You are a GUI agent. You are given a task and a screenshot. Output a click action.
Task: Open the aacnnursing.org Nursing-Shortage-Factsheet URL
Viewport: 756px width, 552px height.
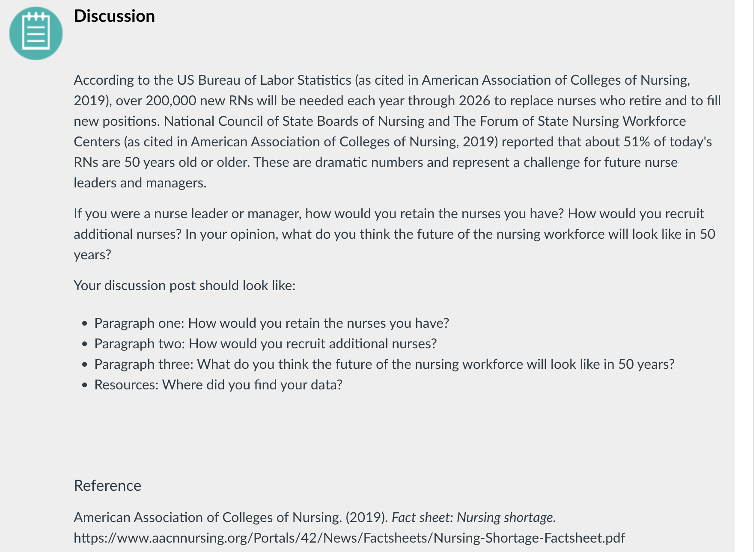click(x=349, y=538)
